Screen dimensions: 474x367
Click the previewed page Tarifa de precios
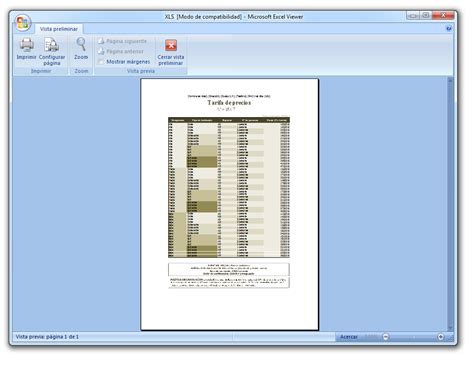pyautogui.click(x=229, y=204)
